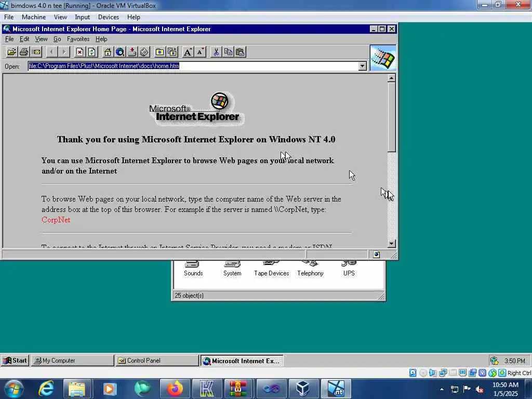Launch Firefox from host taskbar

(175, 389)
